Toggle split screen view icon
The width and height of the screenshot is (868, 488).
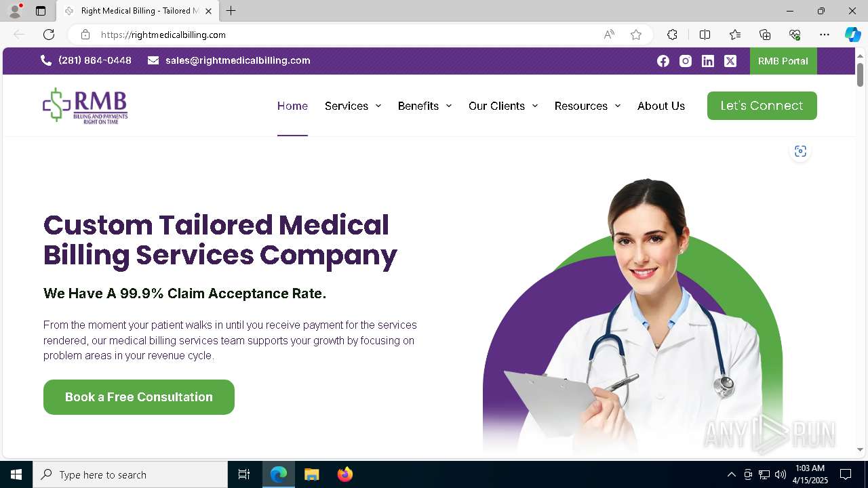[x=705, y=35]
